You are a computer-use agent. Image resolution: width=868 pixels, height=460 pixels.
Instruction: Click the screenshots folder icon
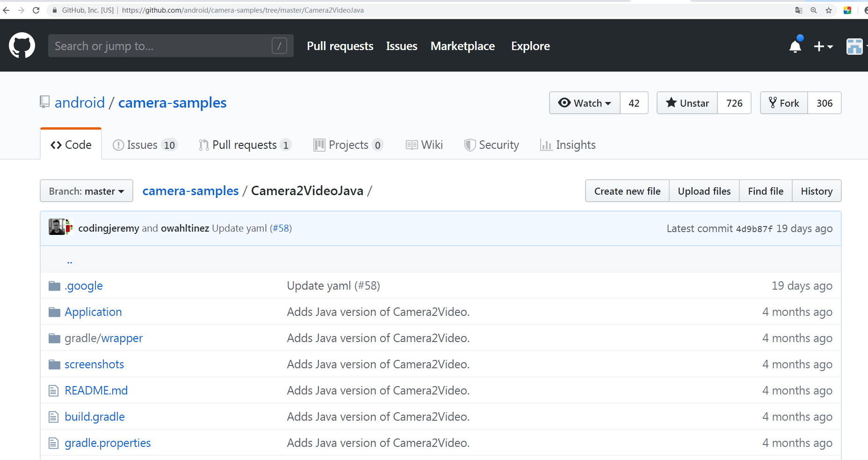55,364
